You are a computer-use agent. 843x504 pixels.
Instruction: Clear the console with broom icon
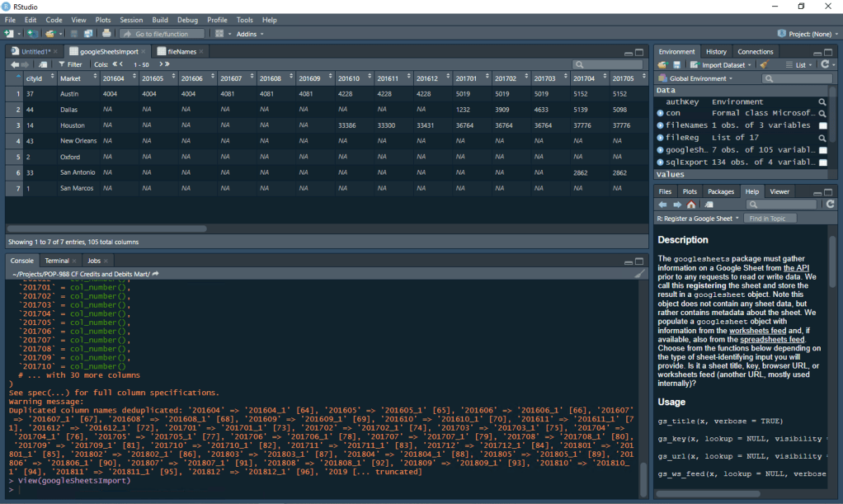[639, 274]
